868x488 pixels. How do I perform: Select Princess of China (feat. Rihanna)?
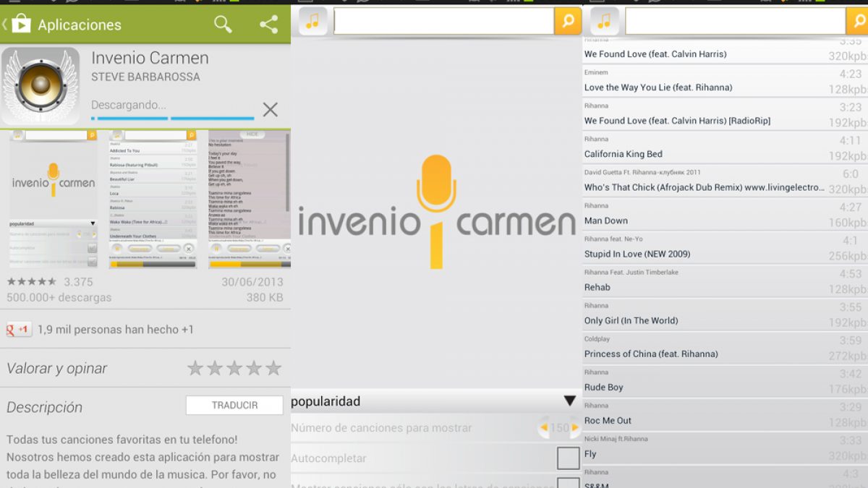coord(725,346)
